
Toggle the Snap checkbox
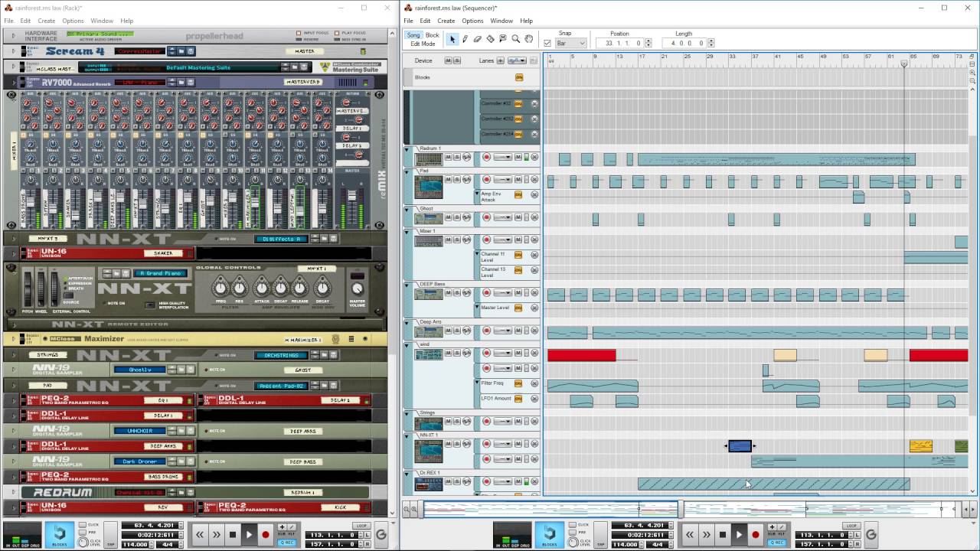tap(547, 44)
